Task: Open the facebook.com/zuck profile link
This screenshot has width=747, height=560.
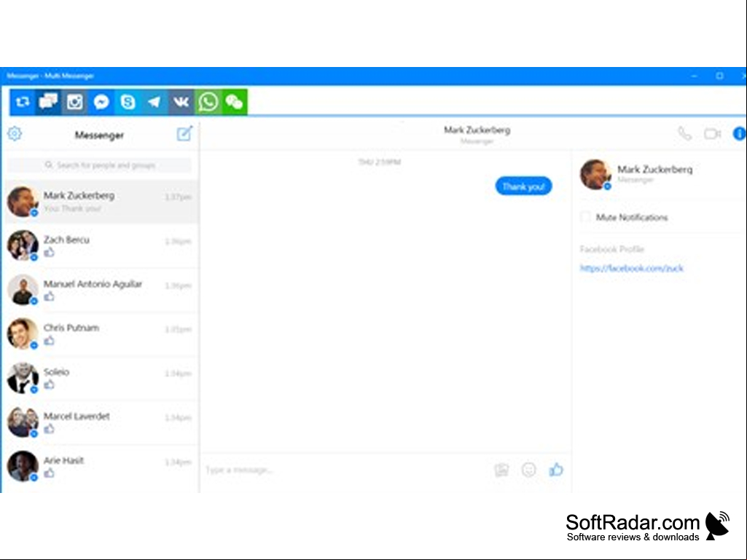Action: click(x=632, y=268)
